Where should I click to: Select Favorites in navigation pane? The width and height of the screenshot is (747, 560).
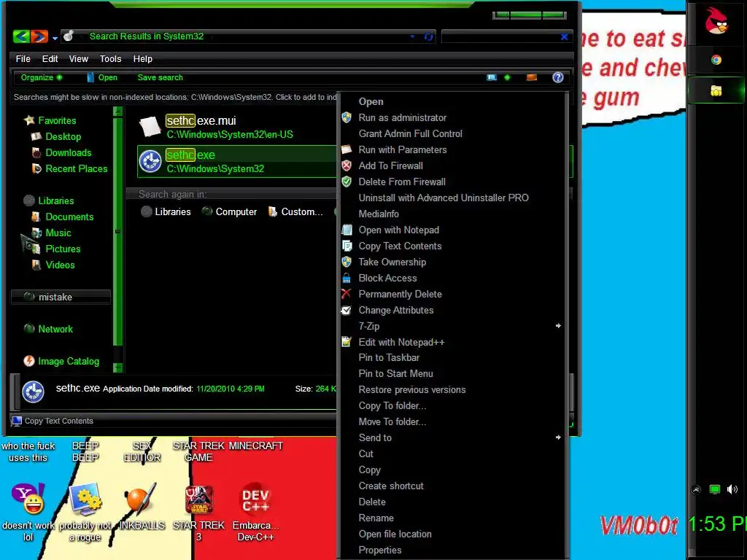50,120
